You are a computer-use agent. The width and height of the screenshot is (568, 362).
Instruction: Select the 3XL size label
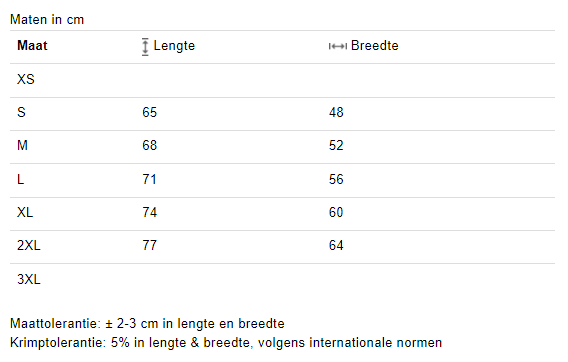29,279
